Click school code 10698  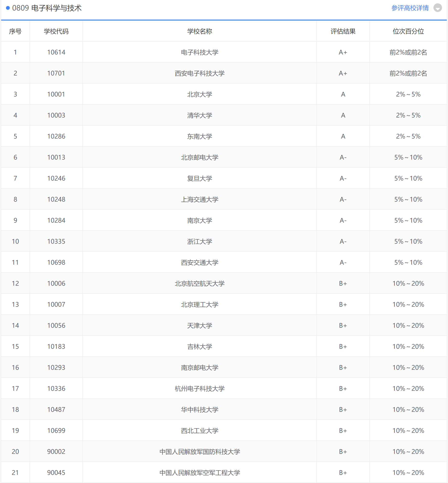56,262
